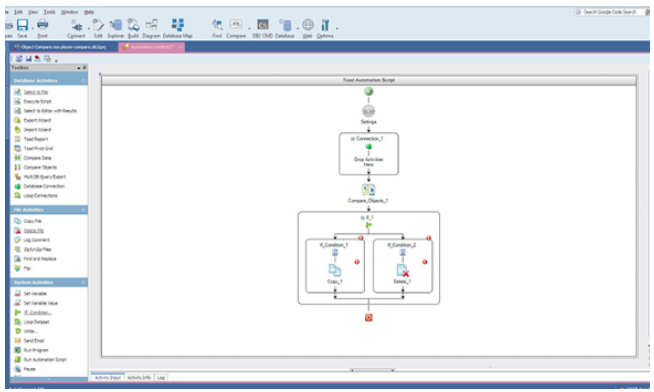The image size is (654, 392).
Task: Select the Copy_1 activity icon in canvas
Action: [335, 270]
